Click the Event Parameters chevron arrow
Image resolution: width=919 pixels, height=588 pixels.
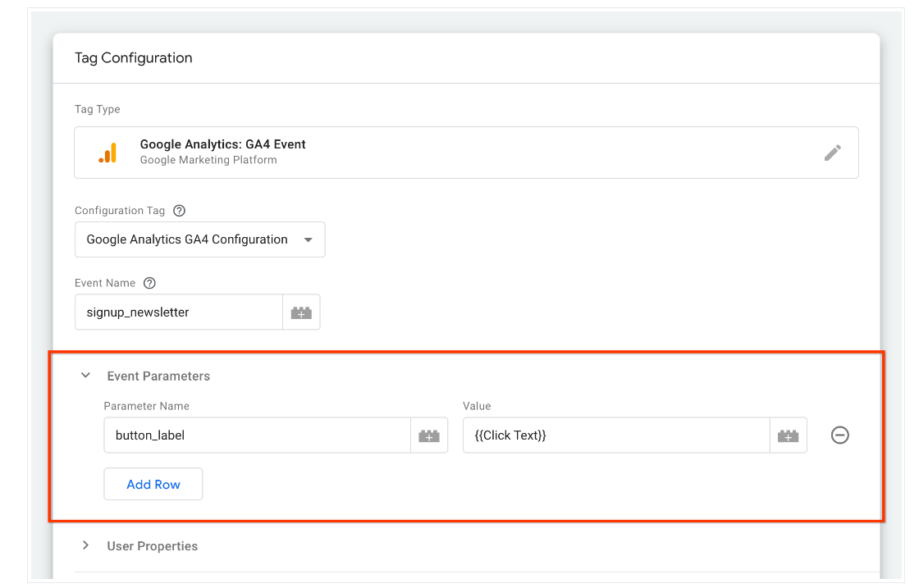pos(85,375)
